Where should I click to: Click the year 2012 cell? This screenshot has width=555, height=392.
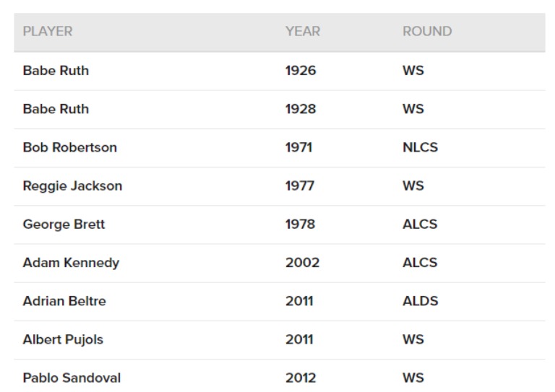tap(300, 378)
